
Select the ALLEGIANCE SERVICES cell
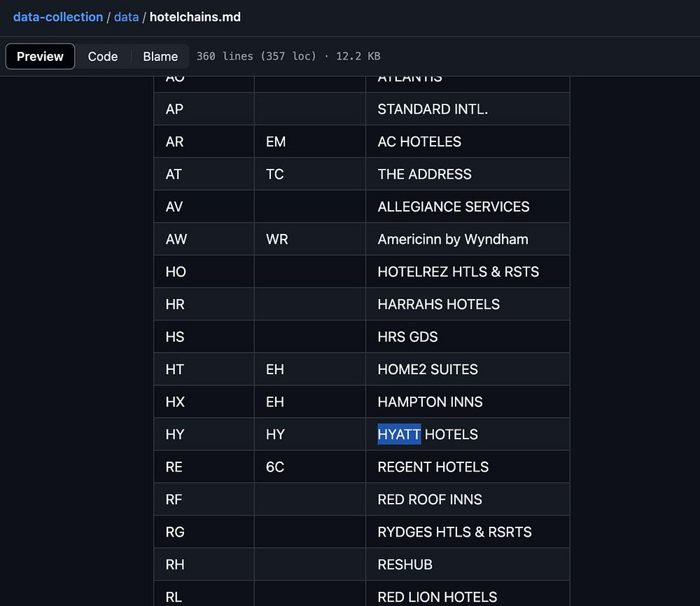tap(468, 207)
